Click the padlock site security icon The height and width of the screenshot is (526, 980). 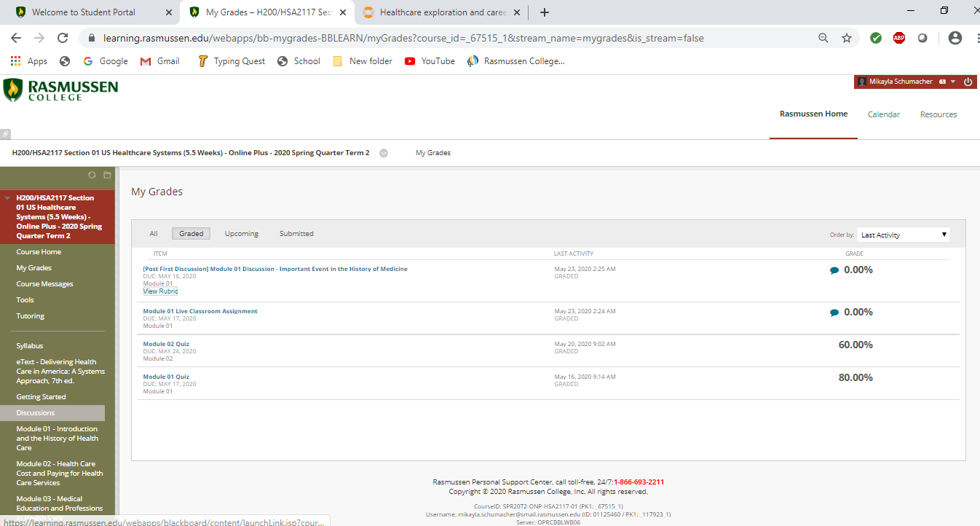[x=92, y=38]
